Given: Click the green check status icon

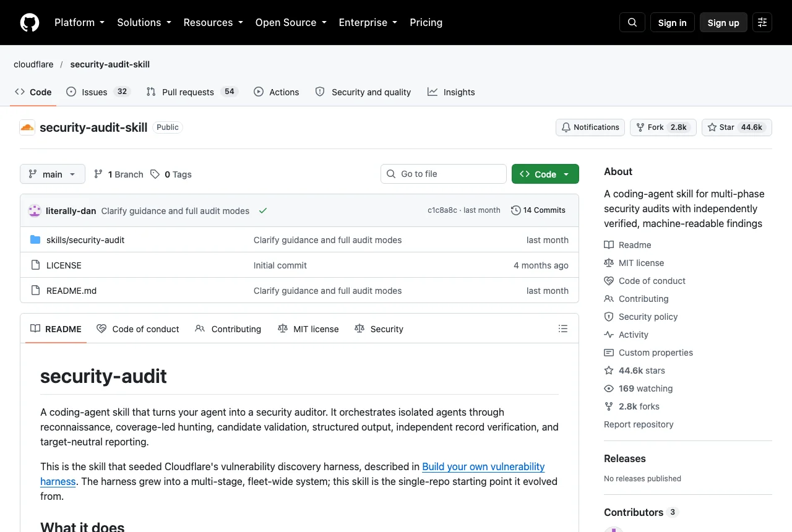Looking at the screenshot, I should click(263, 210).
